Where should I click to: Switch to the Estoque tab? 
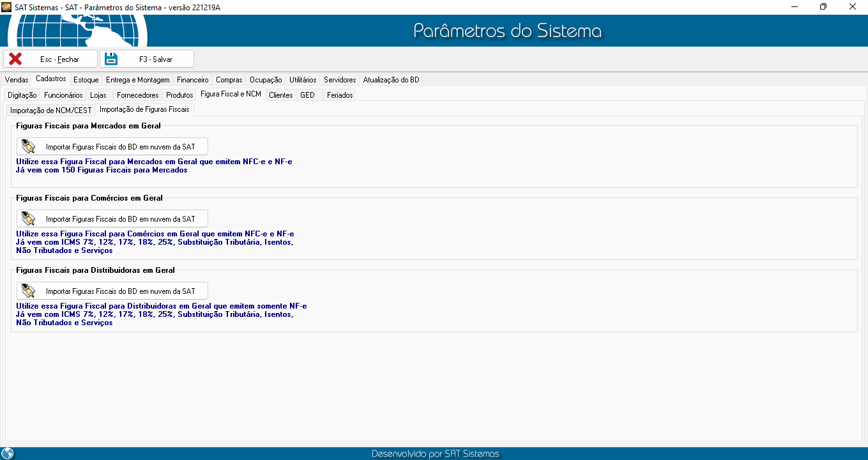pyautogui.click(x=86, y=80)
